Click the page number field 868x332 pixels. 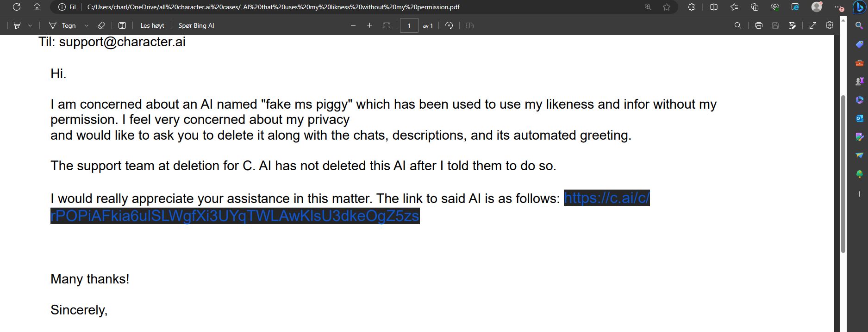tap(409, 25)
